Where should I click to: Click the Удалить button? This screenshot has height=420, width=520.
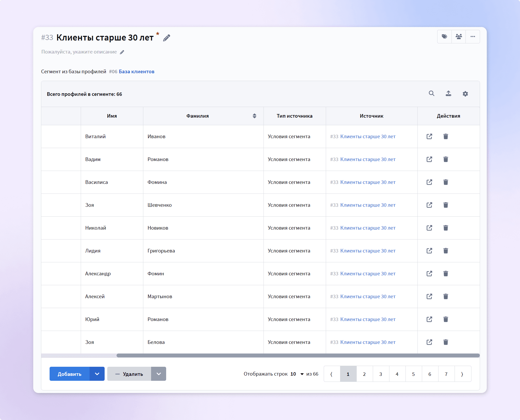click(129, 374)
